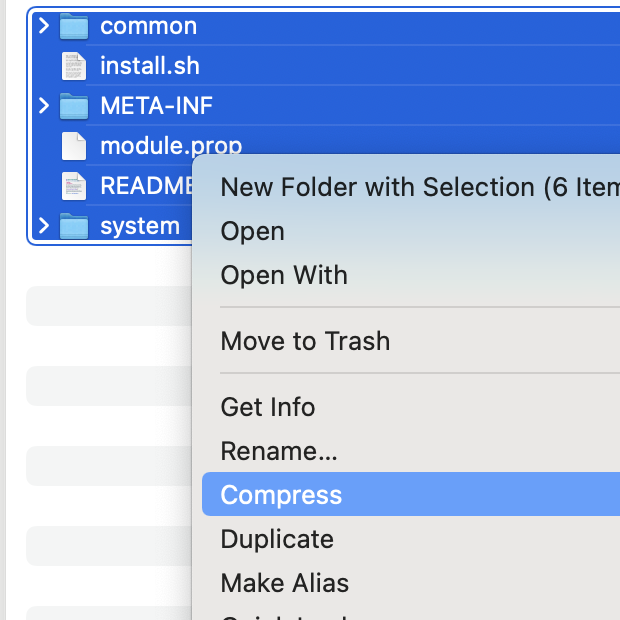Click the module.prop file icon
The image size is (620, 620).
click(74, 146)
